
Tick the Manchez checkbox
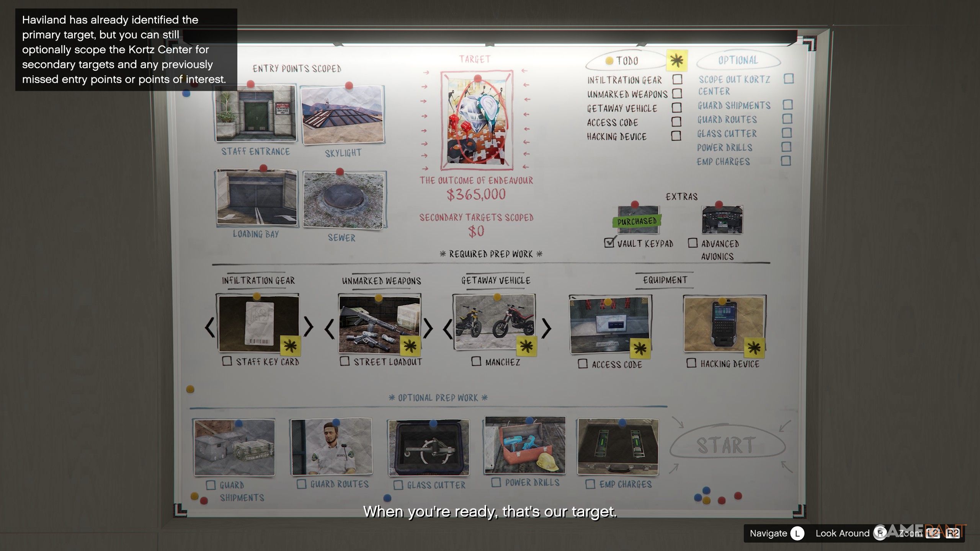(x=476, y=361)
